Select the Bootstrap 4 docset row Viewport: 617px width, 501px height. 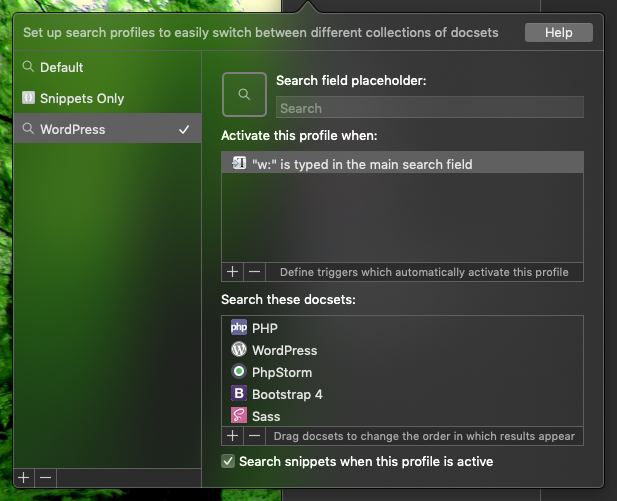pyautogui.click(x=402, y=394)
